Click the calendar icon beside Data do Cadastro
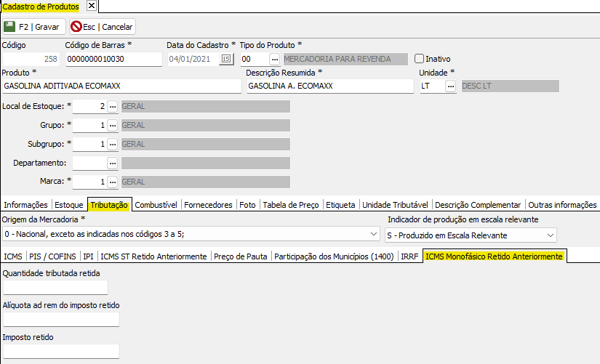Image resolution: width=600 pixels, height=364 pixels. [x=225, y=59]
